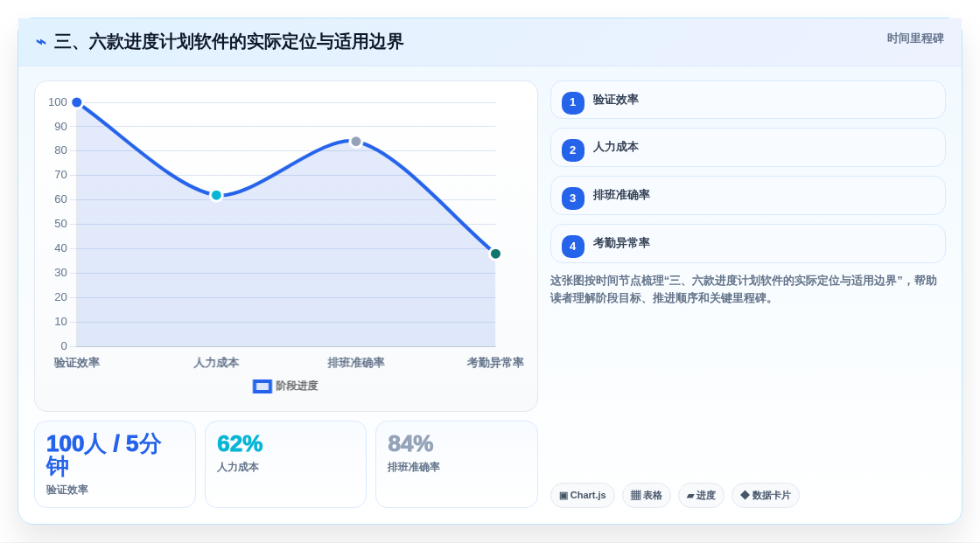Click the 考勤异常率 x-axis label
Image resolution: width=980 pixels, height=543 pixels.
point(495,362)
